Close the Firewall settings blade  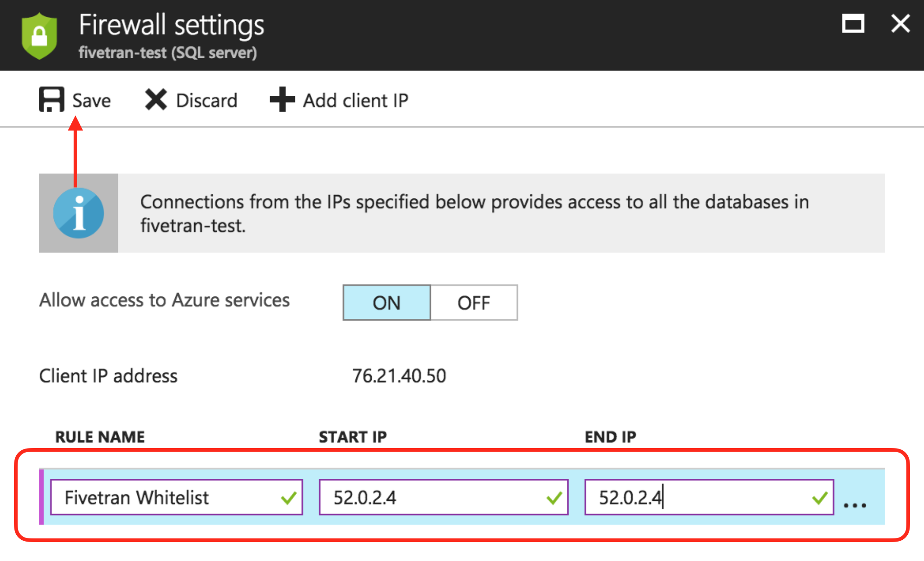pos(901,23)
